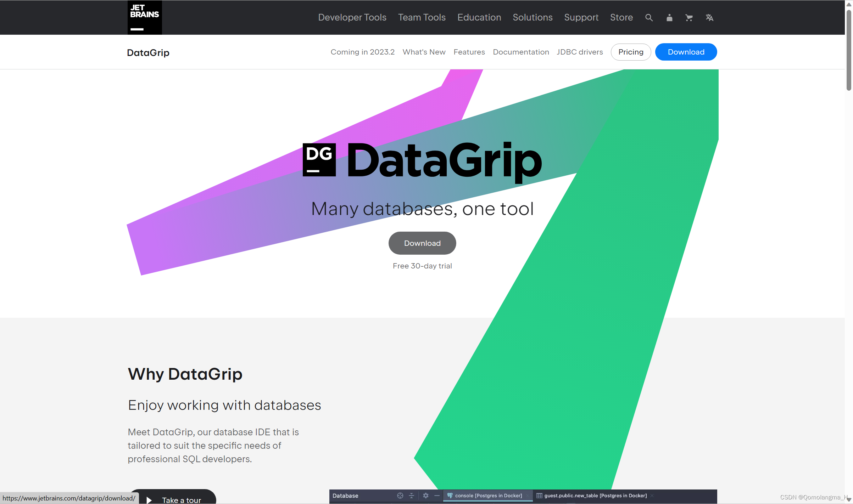The height and width of the screenshot is (504, 853).
Task: Expand the Team Tools menu
Action: (x=422, y=17)
